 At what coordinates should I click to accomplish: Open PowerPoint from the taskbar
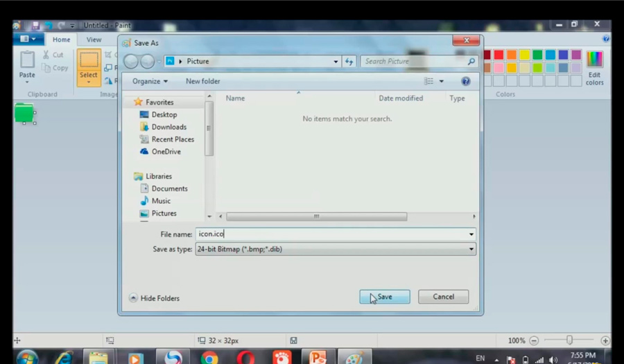pos(318,357)
